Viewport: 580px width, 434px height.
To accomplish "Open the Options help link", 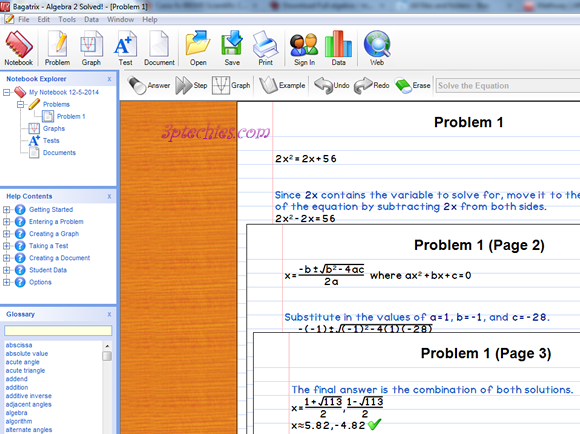I will 40,282.
